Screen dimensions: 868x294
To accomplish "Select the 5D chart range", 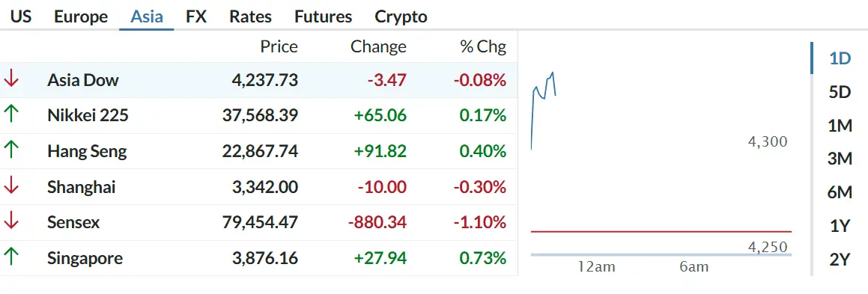I will click(x=840, y=92).
